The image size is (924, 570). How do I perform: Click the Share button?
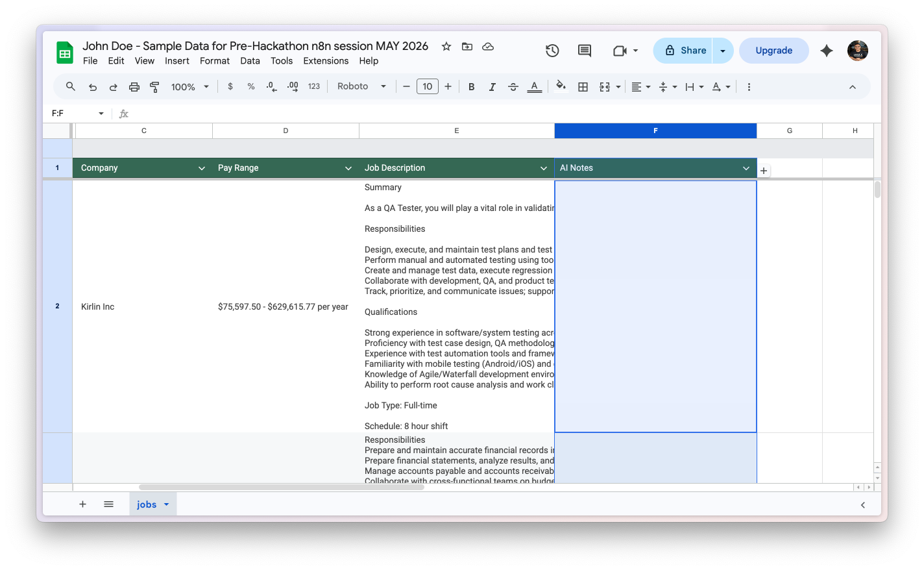(686, 51)
